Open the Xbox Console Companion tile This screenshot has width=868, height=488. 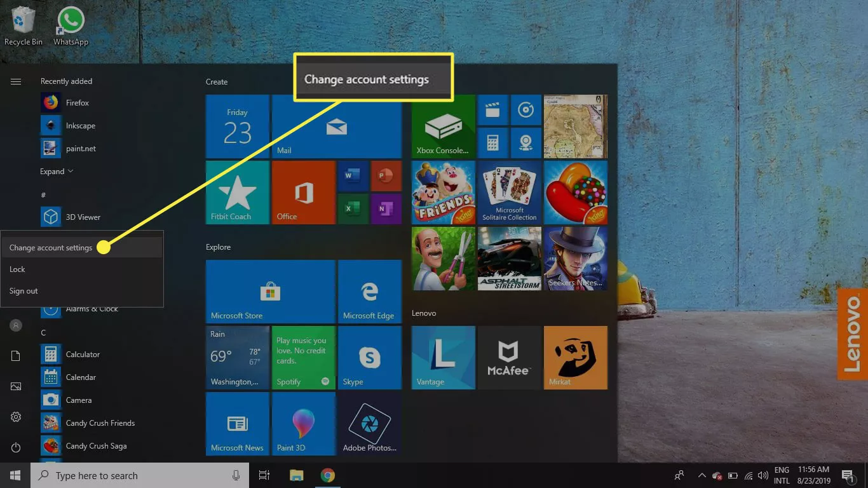443,126
